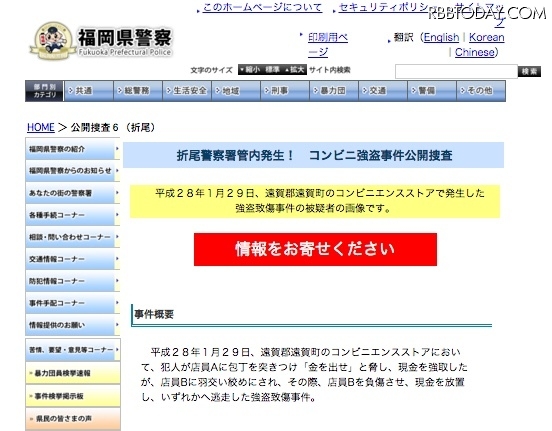Click the 事件概要 section heading

click(154, 314)
